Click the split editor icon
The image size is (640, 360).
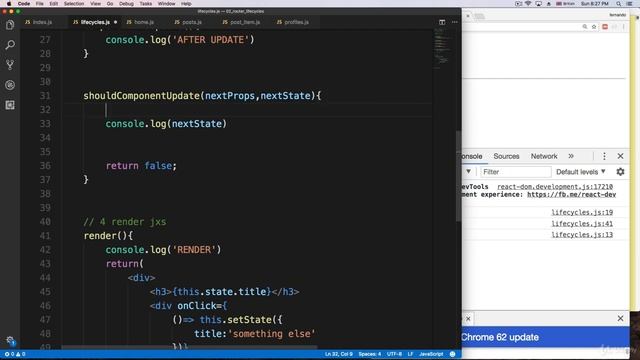[x=442, y=22]
